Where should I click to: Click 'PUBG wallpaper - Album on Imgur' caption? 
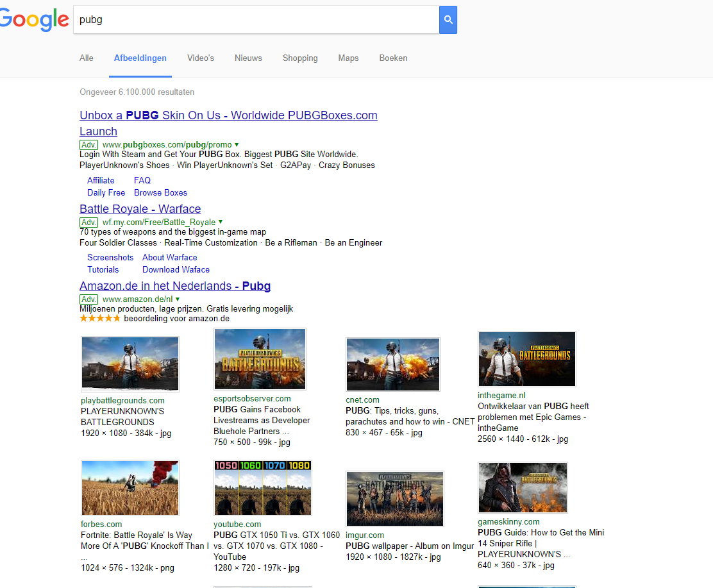(x=410, y=546)
